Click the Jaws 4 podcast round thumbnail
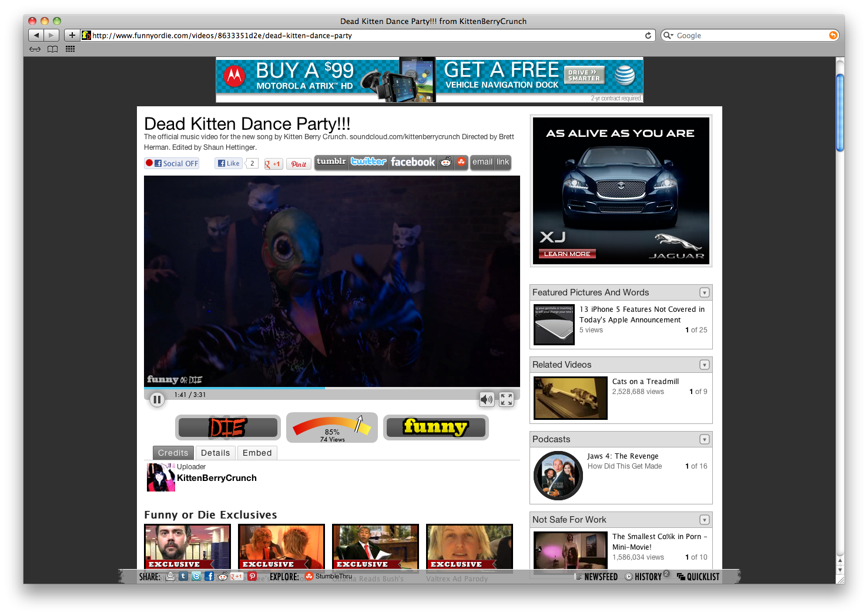This screenshot has height=616, width=868. coord(558,476)
